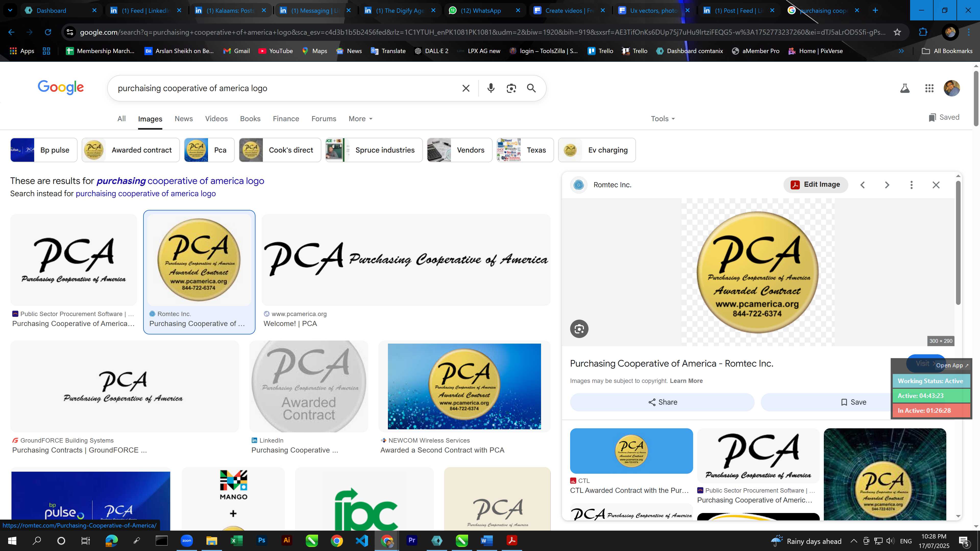
Task: Expand the More search filters dropdown
Action: (360, 119)
